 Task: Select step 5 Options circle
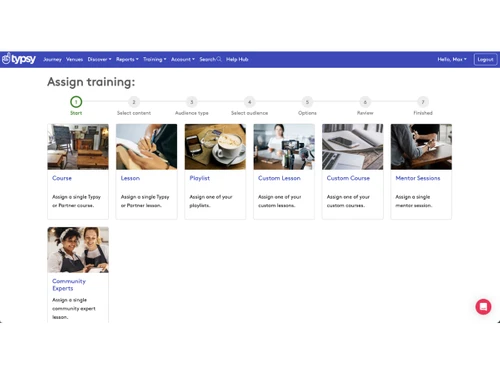point(307,102)
